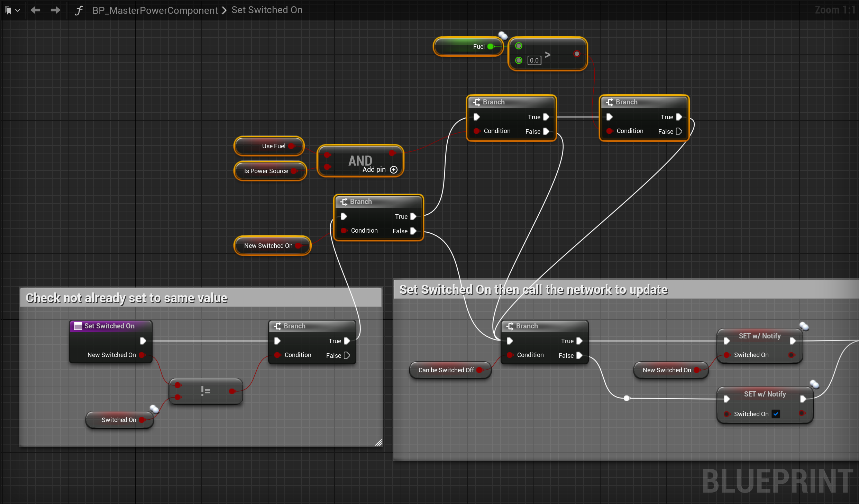Screen dimensions: 859x504
Task: Click the replication icon on the upper SET w/ Notify node
Action: tap(804, 326)
